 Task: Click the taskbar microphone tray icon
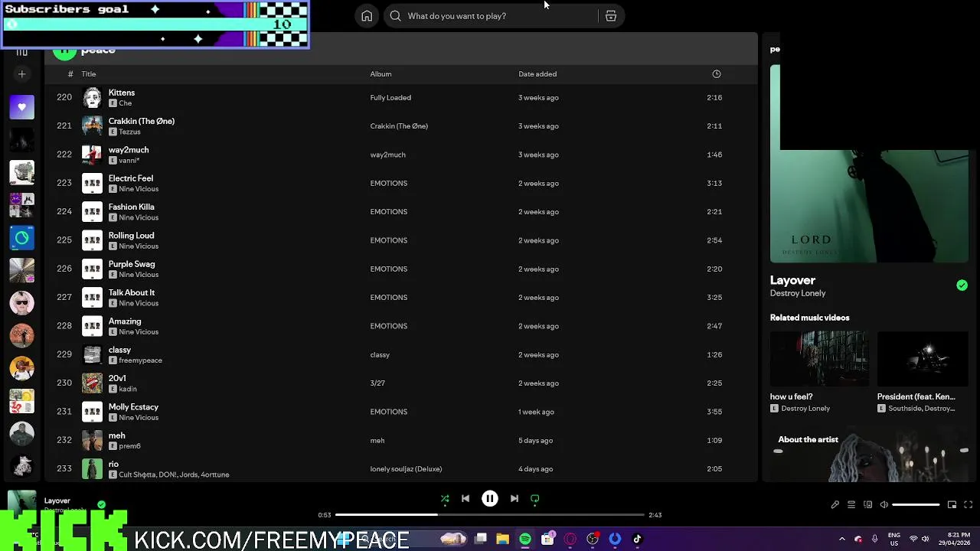pyautogui.click(x=874, y=540)
